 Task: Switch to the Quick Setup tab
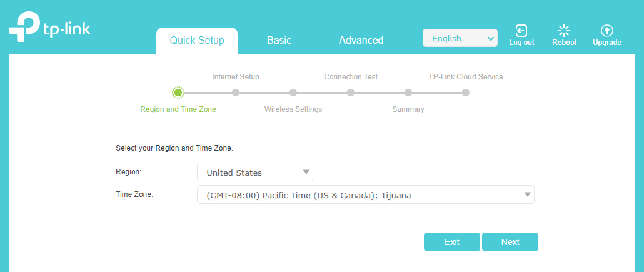click(x=197, y=41)
